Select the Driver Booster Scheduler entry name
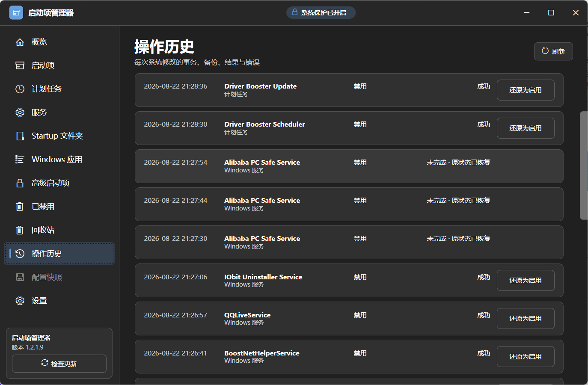 click(264, 124)
